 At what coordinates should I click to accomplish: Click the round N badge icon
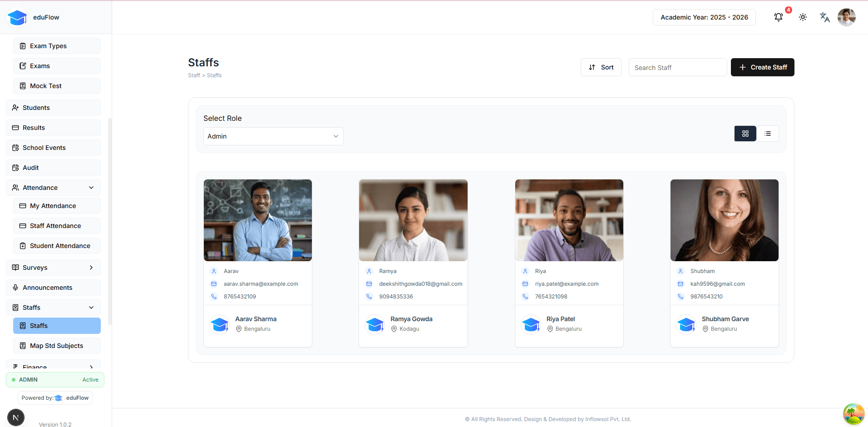(16, 417)
